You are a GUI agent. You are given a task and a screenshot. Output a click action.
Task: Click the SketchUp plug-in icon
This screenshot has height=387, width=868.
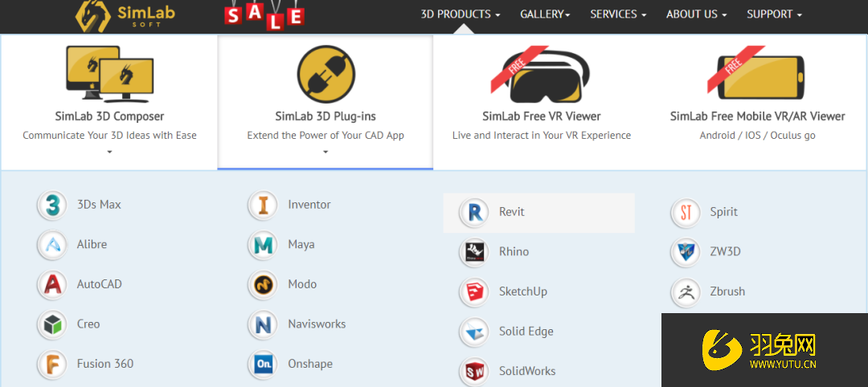pyautogui.click(x=474, y=291)
